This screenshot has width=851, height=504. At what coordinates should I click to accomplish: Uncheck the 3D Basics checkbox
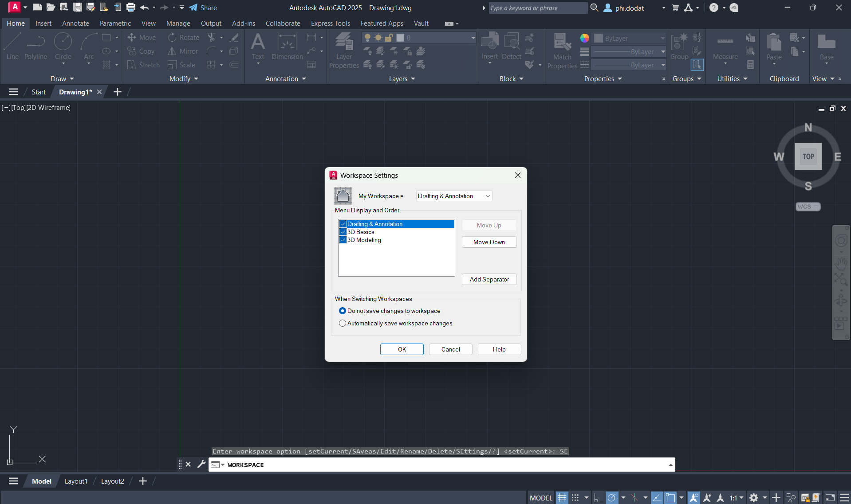coord(343,232)
